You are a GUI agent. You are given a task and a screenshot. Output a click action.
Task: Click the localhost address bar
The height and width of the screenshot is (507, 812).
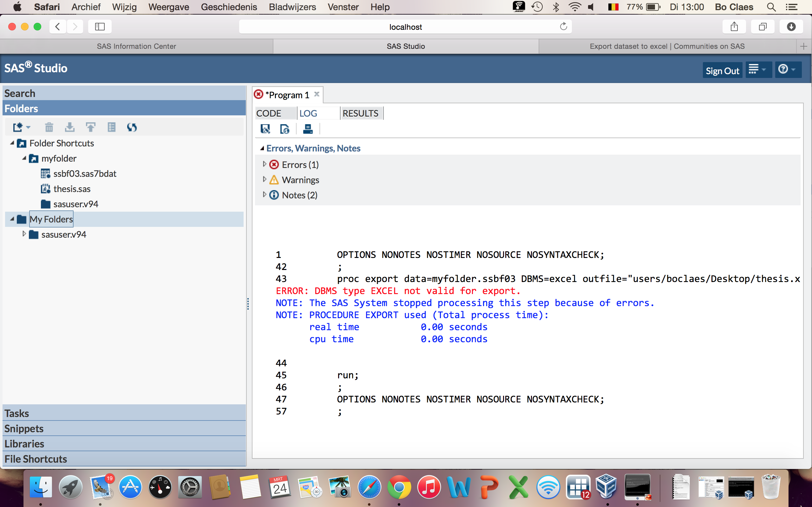point(405,27)
